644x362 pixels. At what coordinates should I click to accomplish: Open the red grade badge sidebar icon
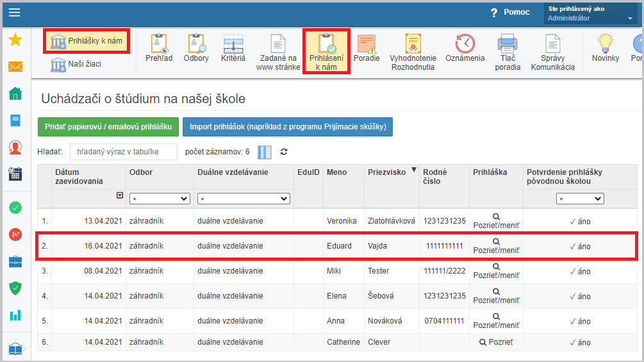(x=15, y=234)
